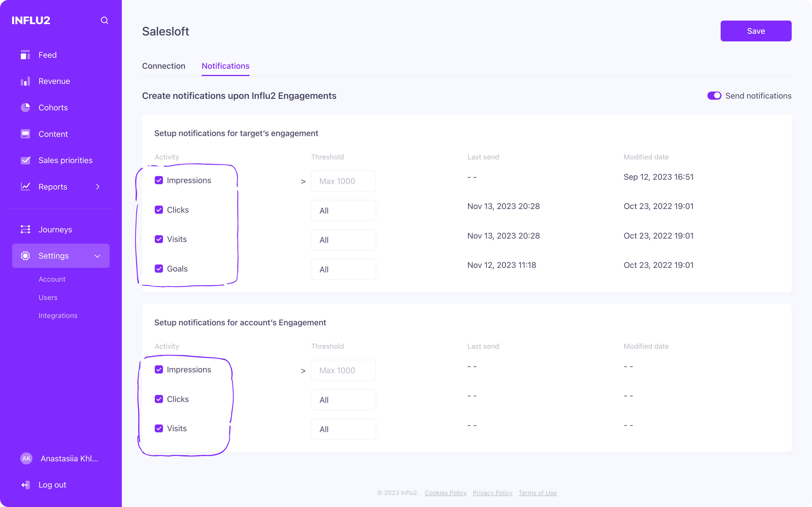The width and height of the screenshot is (812, 507).
Task: Expand the Reports submenu chevron
Action: [x=97, y=187]
